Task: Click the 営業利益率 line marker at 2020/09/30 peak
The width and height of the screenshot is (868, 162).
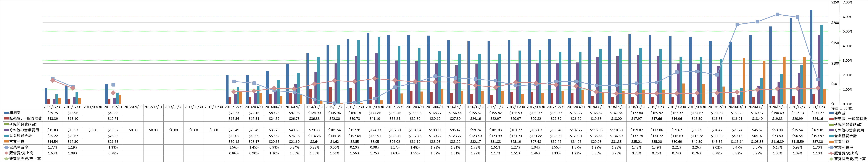Action: (x=777, y=14)
